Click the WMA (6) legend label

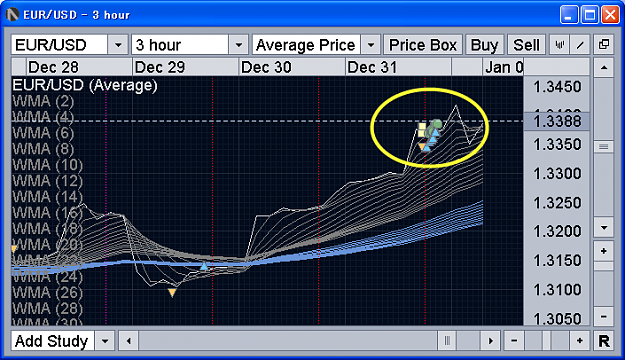pyautogui.click(x=43, y=133)
